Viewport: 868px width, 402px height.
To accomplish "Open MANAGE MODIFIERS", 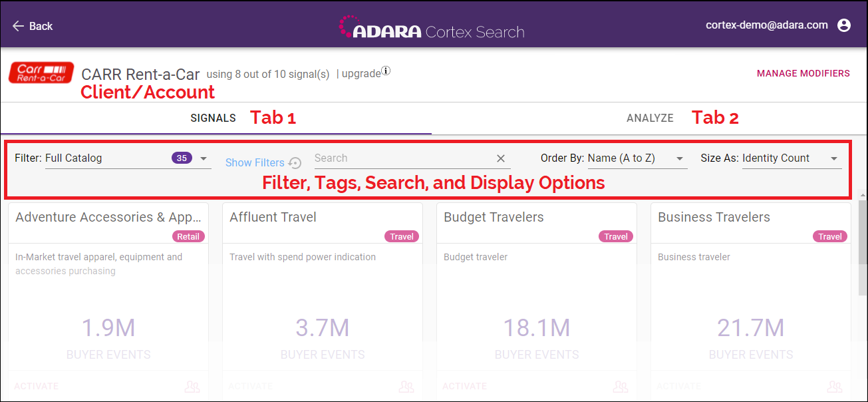I will pos(803,73).
